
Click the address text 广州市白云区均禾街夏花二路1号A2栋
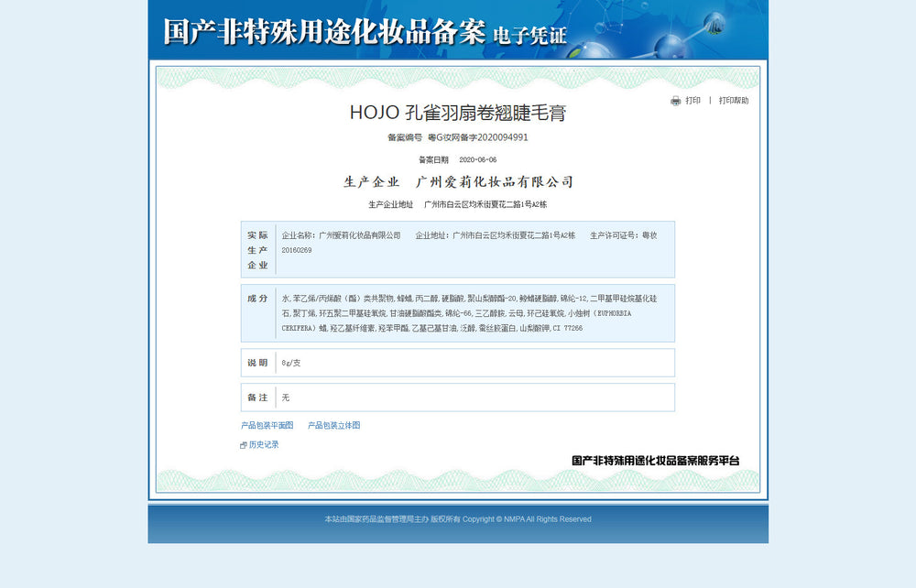485,204
